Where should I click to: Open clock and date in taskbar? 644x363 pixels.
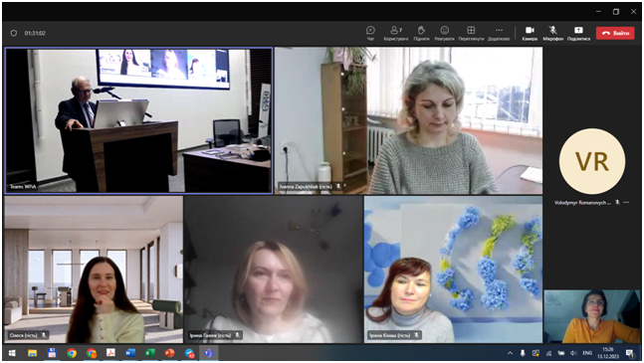608,353
